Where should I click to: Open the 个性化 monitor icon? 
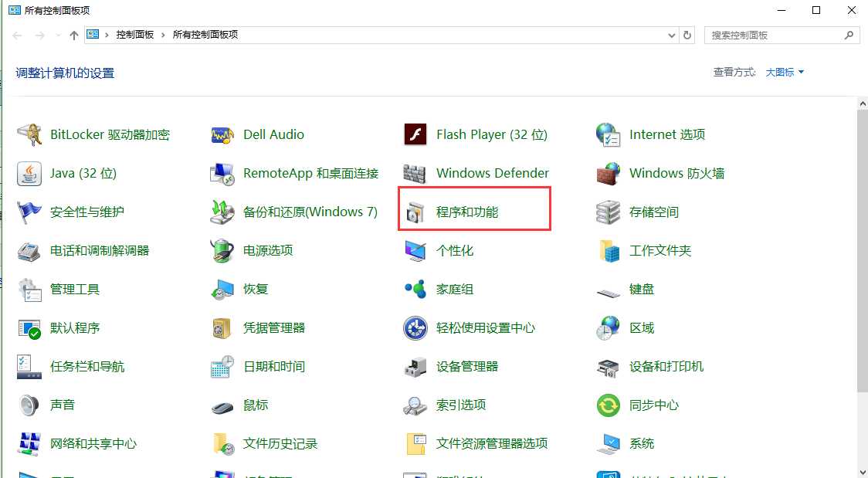click(x=415, y=251)
